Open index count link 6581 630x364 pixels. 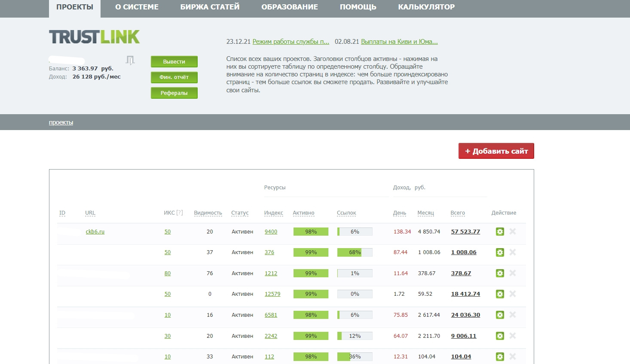[271, 315]
